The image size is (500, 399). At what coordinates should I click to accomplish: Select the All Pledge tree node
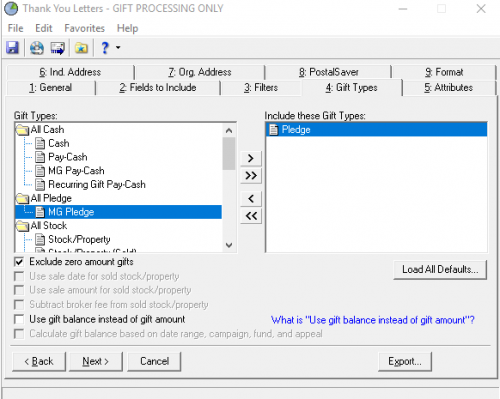(x=51, y=198)
